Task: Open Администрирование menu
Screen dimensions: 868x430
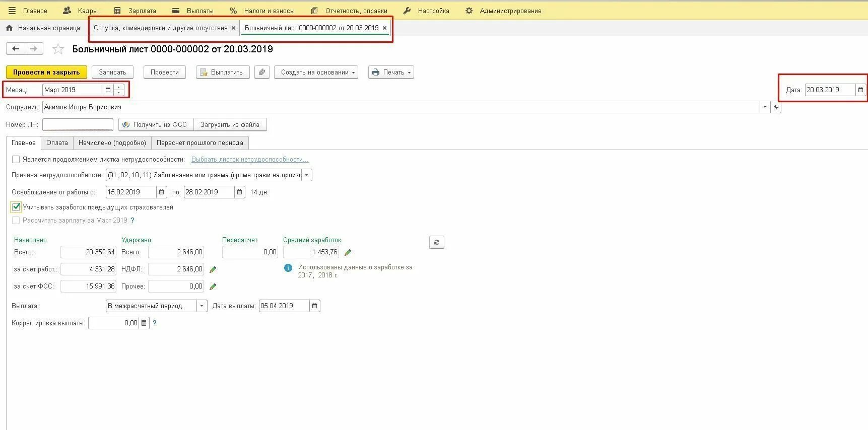Action: (x=503, y=11)
